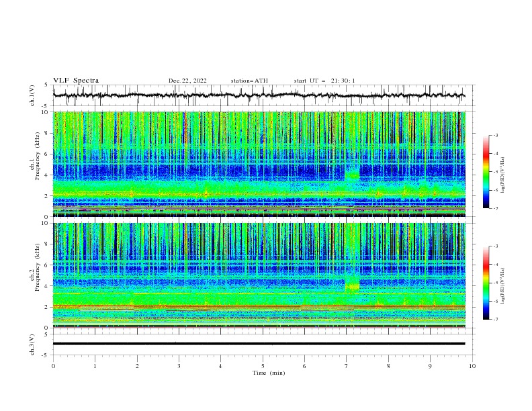This screenshot has height=411, width=532.
Task: Click the "10" tick on the time axis
Action: (472, 366)
